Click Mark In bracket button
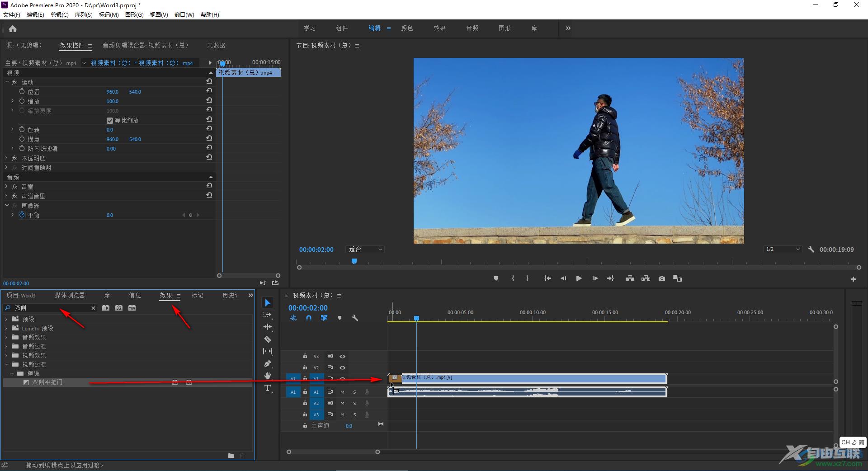 (x=513, y=278)
